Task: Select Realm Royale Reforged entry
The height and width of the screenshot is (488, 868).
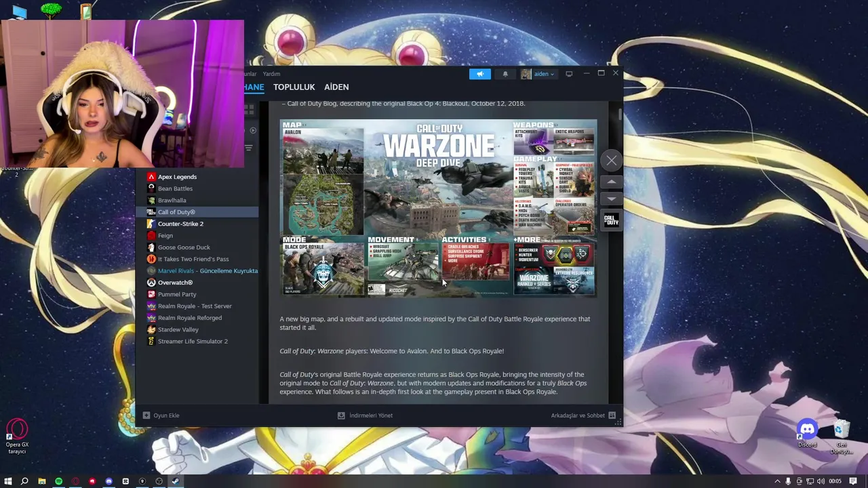Action: point(197,318)
